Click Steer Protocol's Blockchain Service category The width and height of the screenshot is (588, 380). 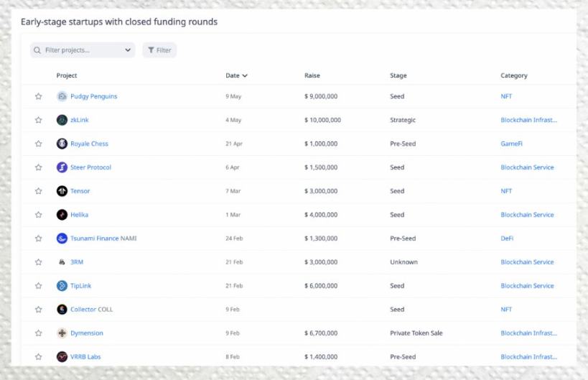[527, 167]
